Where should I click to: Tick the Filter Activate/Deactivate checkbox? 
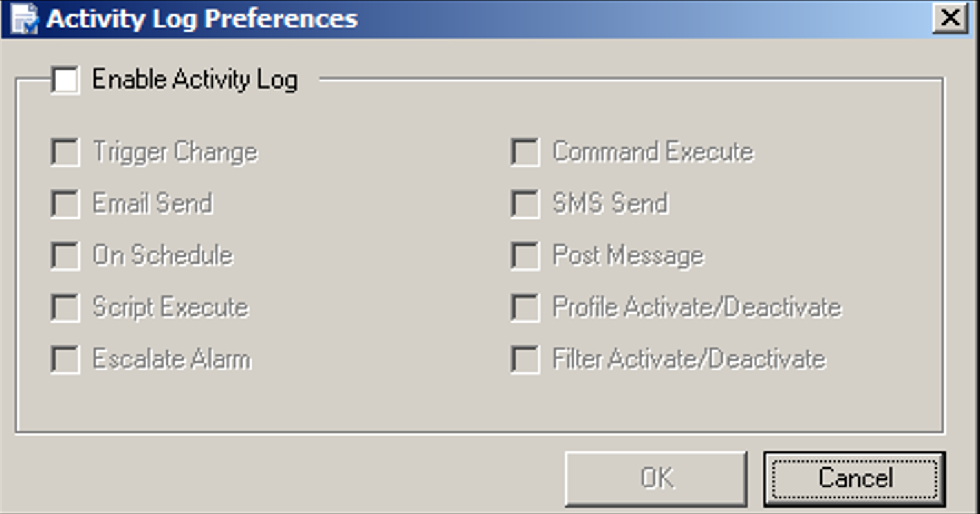(x=525, y=359)
